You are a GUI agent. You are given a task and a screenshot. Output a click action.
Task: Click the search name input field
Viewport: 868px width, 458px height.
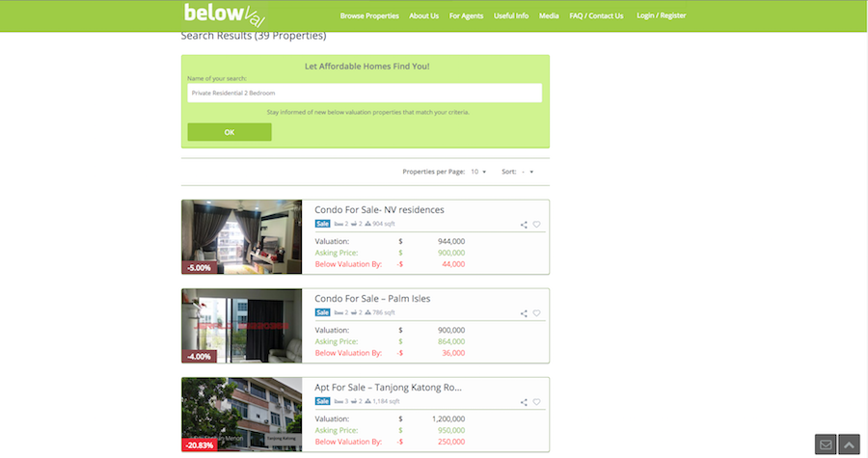coord(365,93)
